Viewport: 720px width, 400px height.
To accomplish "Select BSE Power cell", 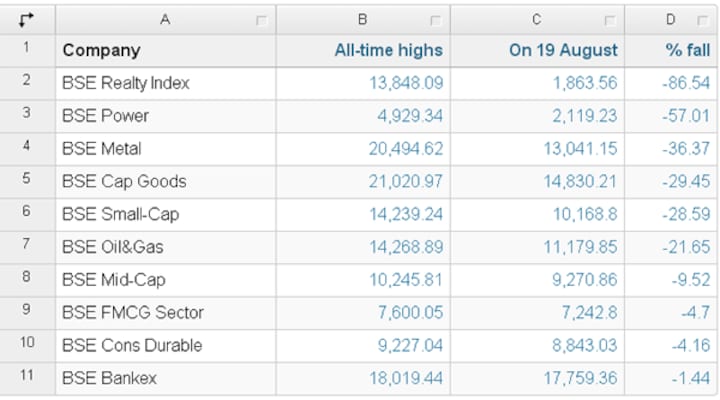I will 166,116.
